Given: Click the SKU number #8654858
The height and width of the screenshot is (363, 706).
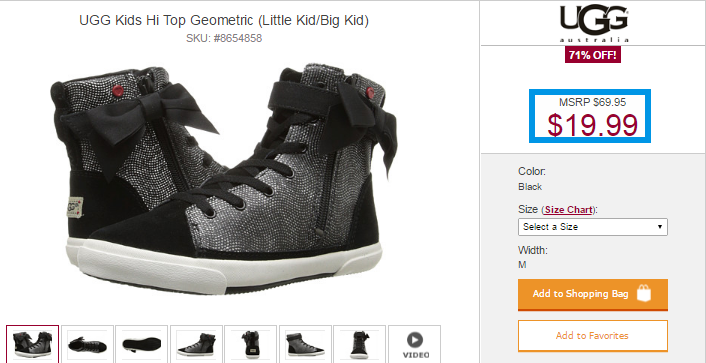Looking at the screenshot, I should click(x=237, y=38).
